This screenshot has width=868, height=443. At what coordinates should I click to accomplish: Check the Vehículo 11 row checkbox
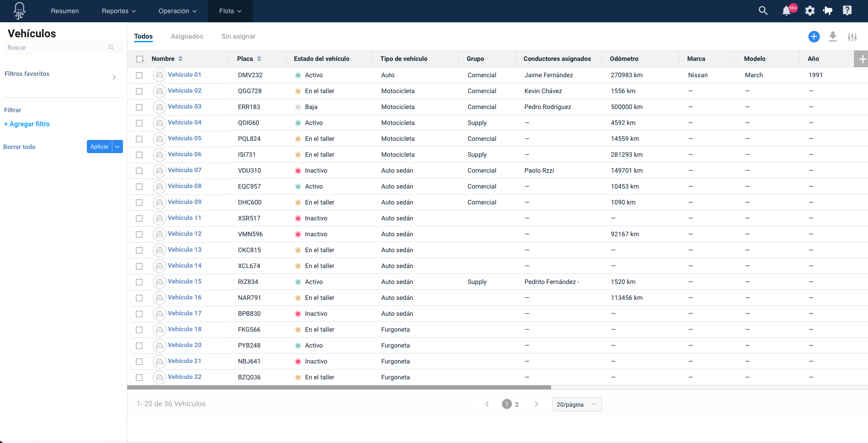point(139,219)
